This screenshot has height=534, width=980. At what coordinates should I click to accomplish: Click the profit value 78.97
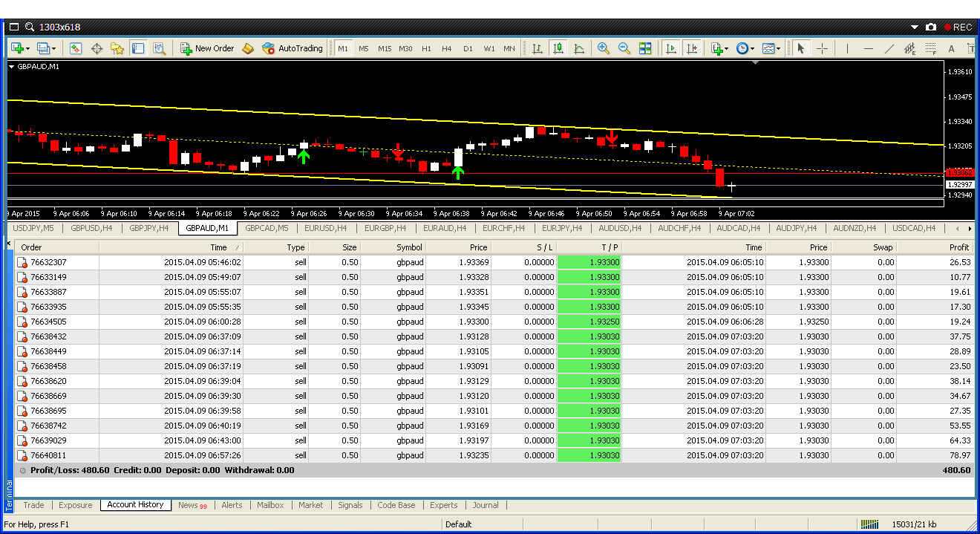pos(959,455)
